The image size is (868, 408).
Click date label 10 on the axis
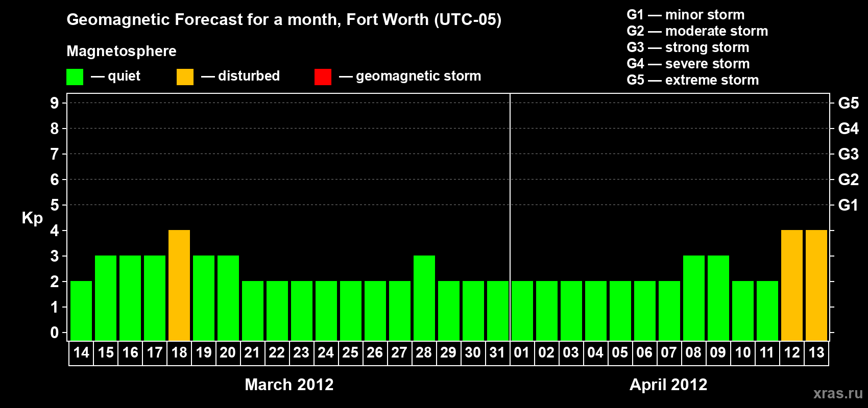[x=743, y=353]
